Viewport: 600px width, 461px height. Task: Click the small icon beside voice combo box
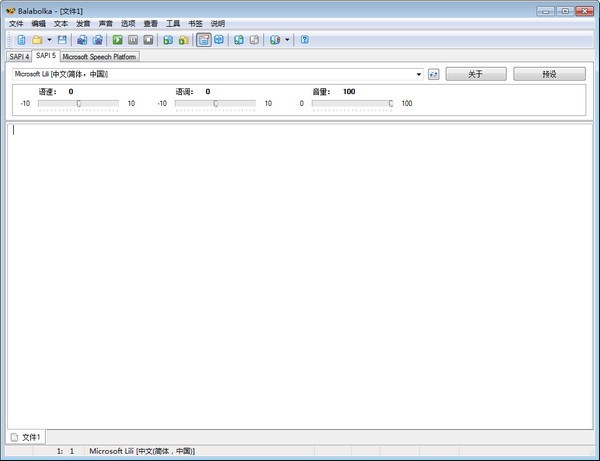coord(434,74)
